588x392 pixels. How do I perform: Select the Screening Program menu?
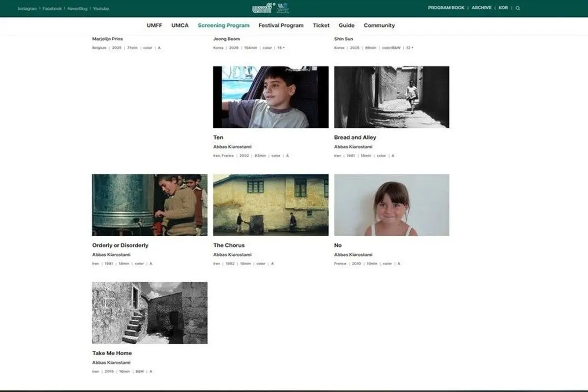coord(223,25)
